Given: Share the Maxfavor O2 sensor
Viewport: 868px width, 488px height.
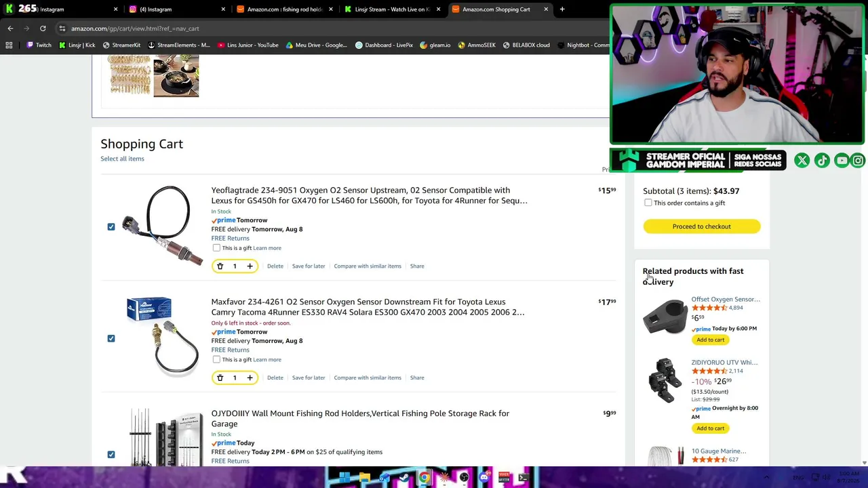Looking at the screenshot, I should pyautogui.click(x=417, y=378).
